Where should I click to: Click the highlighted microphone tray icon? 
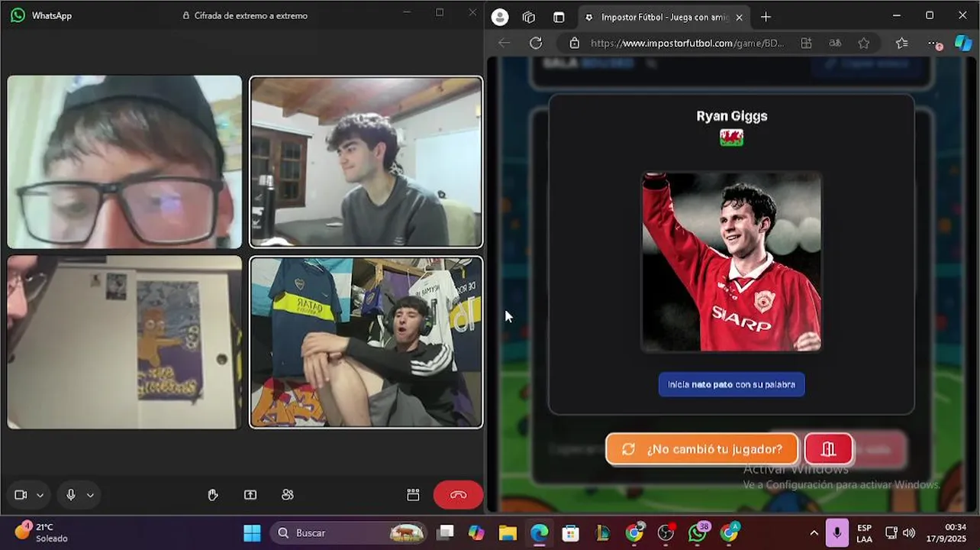(837, 532)
